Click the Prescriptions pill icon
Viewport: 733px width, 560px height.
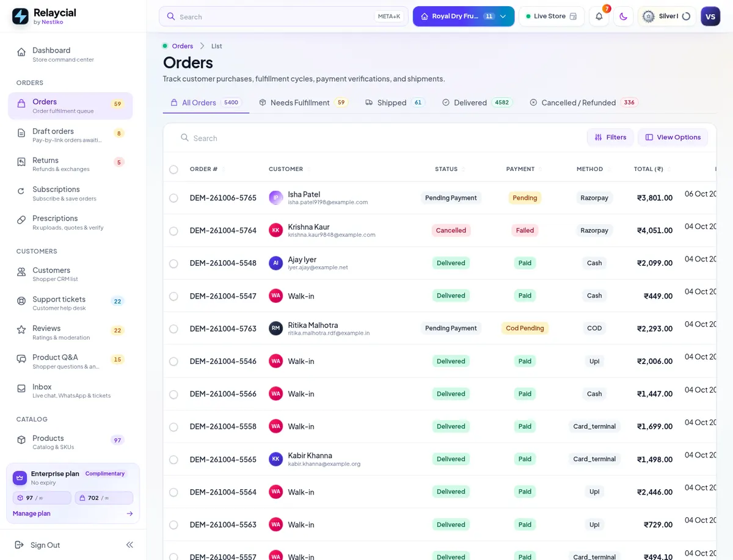pos(21,220)
